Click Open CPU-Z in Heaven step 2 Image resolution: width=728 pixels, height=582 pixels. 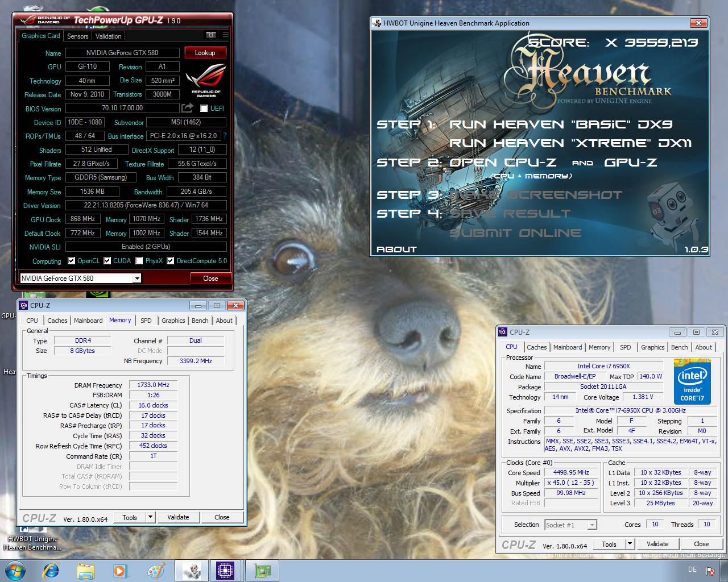tap(503, 163)
